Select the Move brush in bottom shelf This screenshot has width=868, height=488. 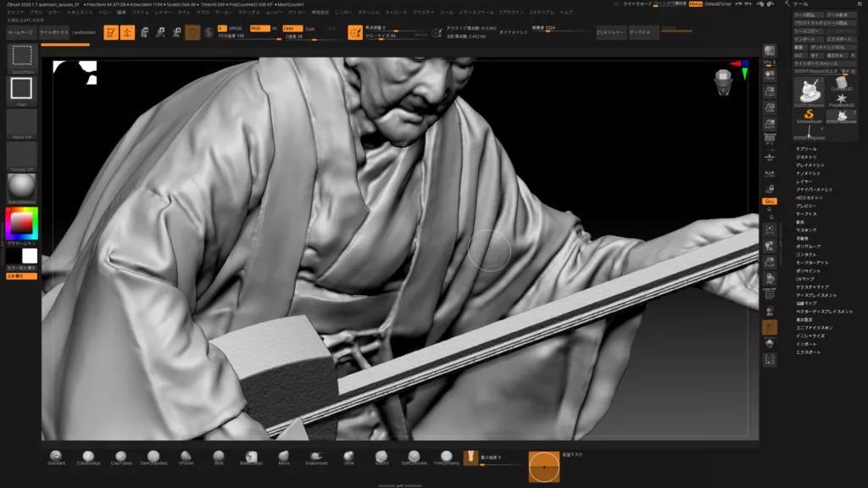[x=283, y=457]
